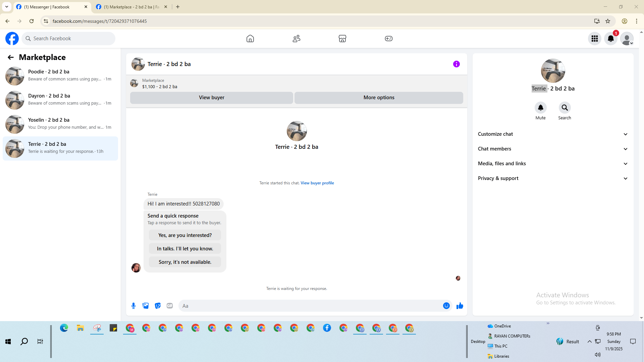Expand the Customize chat section
Image resolution: width=644 pixels, height=362 pixels.
click(553, 134)
